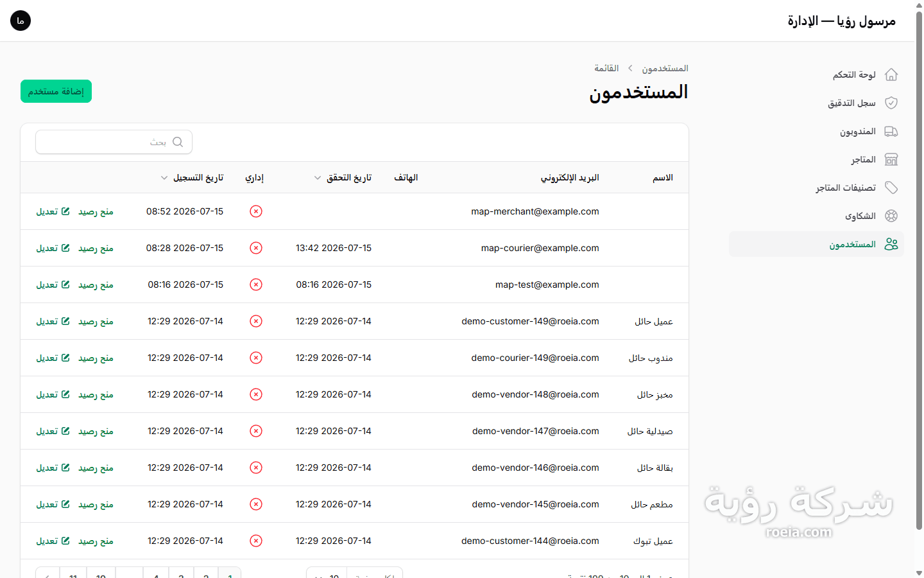Edit user map-test@example.com
924x578 pixels.
[x=53, y=285]
